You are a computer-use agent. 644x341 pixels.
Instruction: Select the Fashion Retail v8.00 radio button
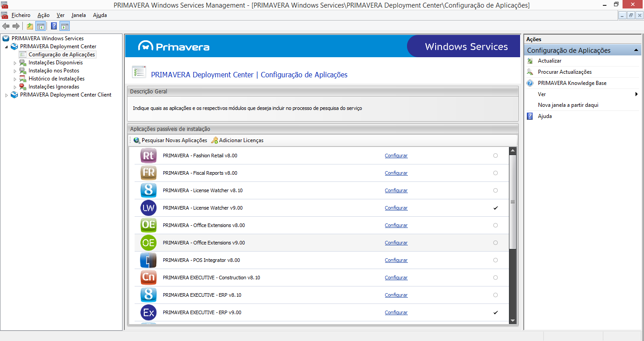pyautogui.click(x=495, y=156)
